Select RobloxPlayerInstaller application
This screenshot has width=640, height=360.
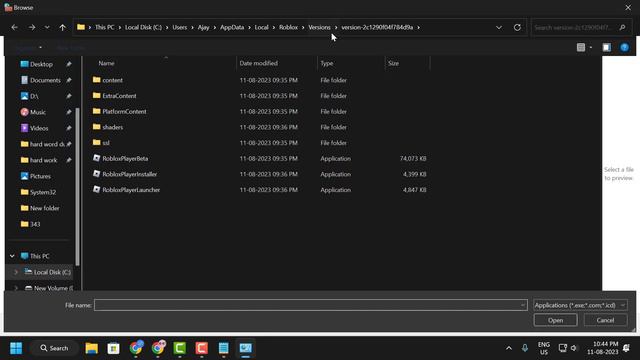click(x=124, y=174)
